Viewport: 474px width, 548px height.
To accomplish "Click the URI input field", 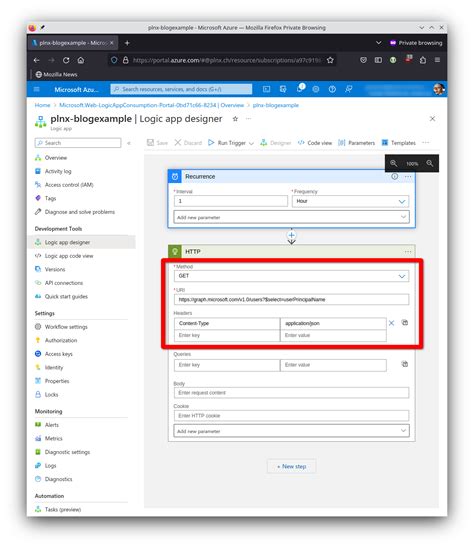I will point(291,300).
